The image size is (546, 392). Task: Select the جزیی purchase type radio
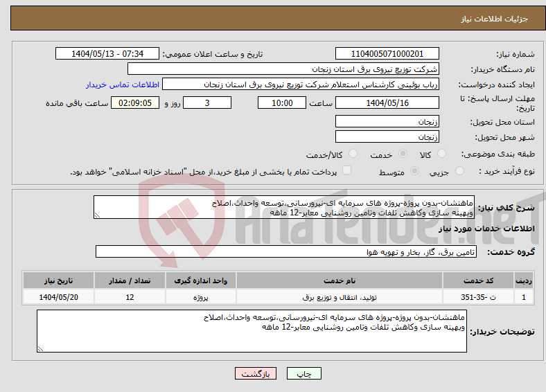pos(459,170)
